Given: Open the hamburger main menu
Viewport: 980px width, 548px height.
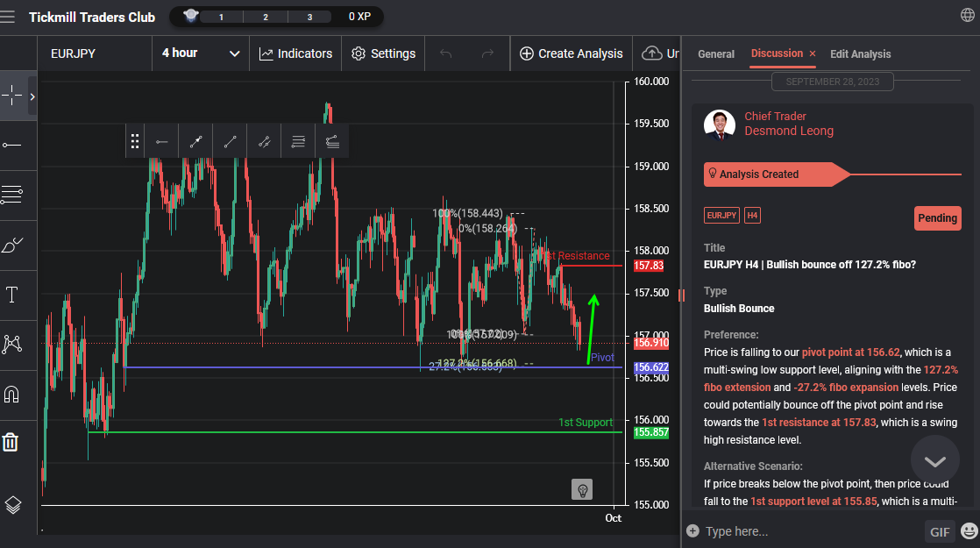Looking at the screenshot, I should coord(8,17).
